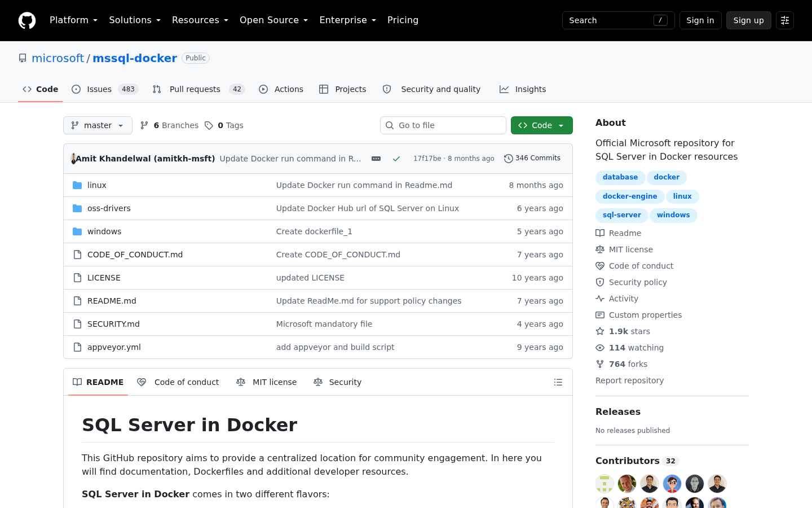Image resolution: width=812 pixels, height=508 pixels.
Task: Open the oss-drivers folder icon
Action: click(x=77, y=208)
